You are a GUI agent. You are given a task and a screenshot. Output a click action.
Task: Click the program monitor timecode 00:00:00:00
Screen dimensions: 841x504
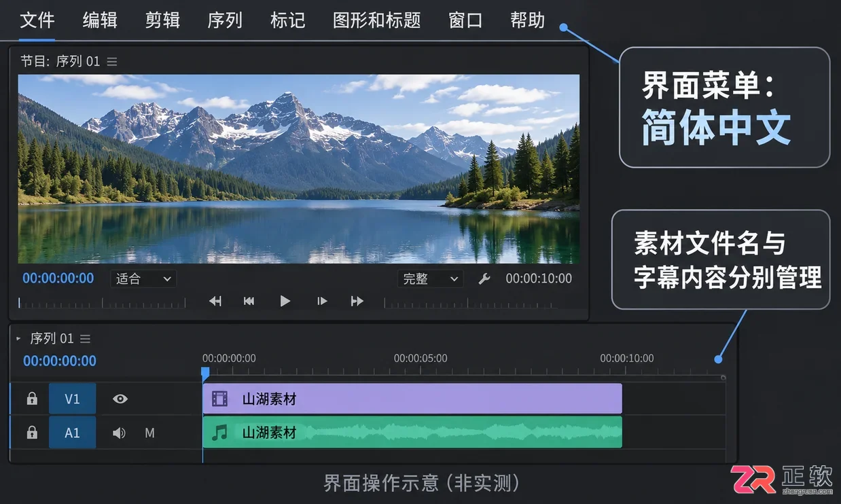click(58, 278)
